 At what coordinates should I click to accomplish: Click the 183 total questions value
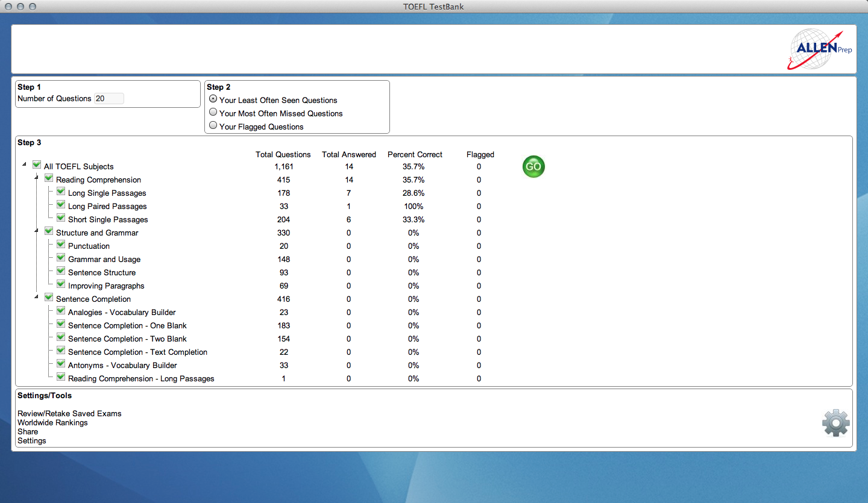coord(283,325)
